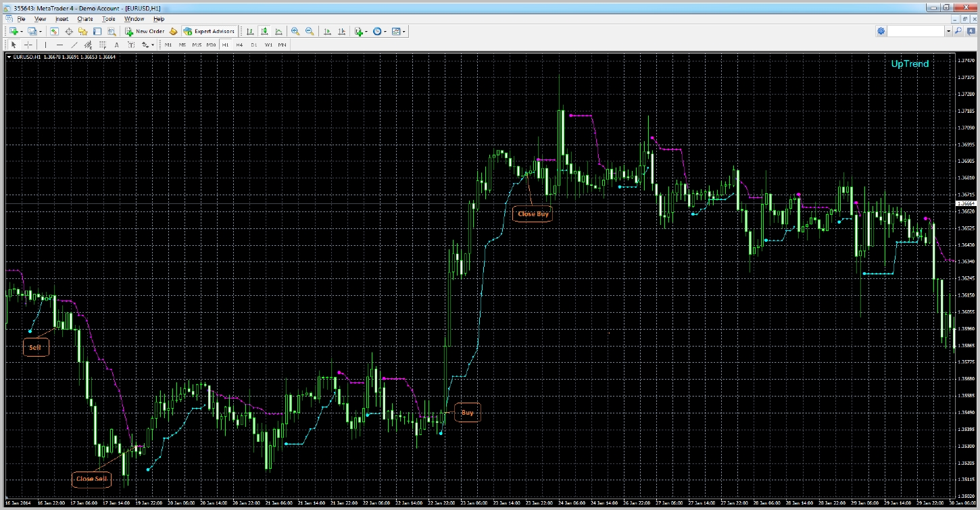Select the Fibonacci retracement tool
The height and width of the screenshot is (510, 980).
tap(103, 45)
